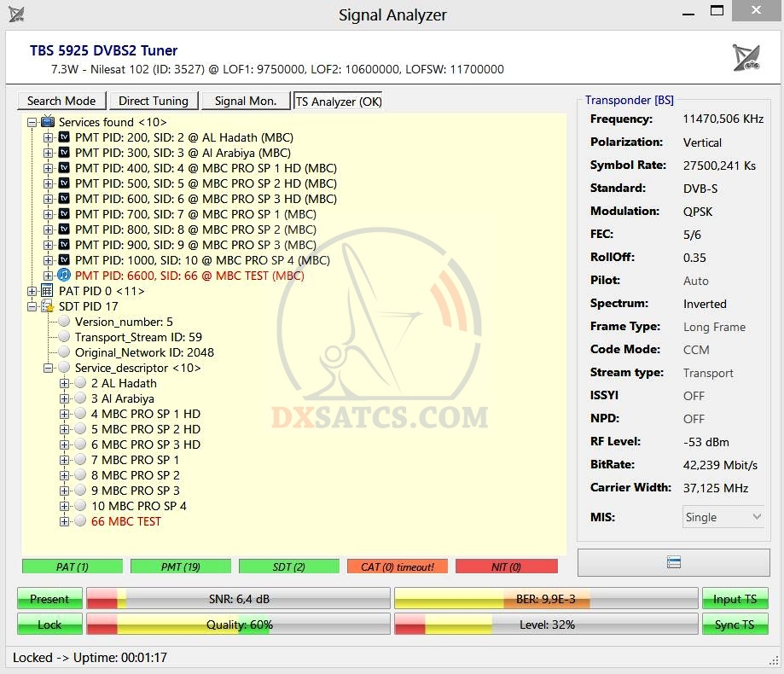Image resolution: width=784 pixels, height=674 pixels.
Task: Click bullet icon beside 2 AL Hadath
Action: coord(80,383)
